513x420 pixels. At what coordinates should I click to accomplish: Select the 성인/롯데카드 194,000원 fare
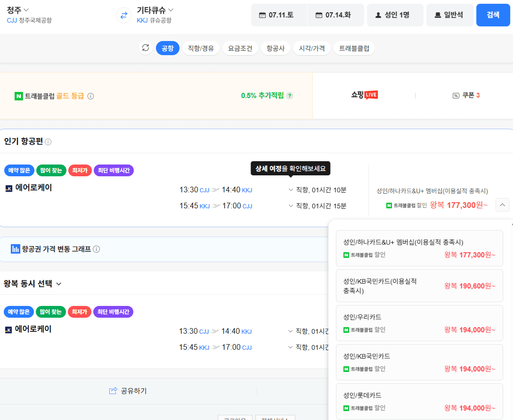click(x=419, y=401)
